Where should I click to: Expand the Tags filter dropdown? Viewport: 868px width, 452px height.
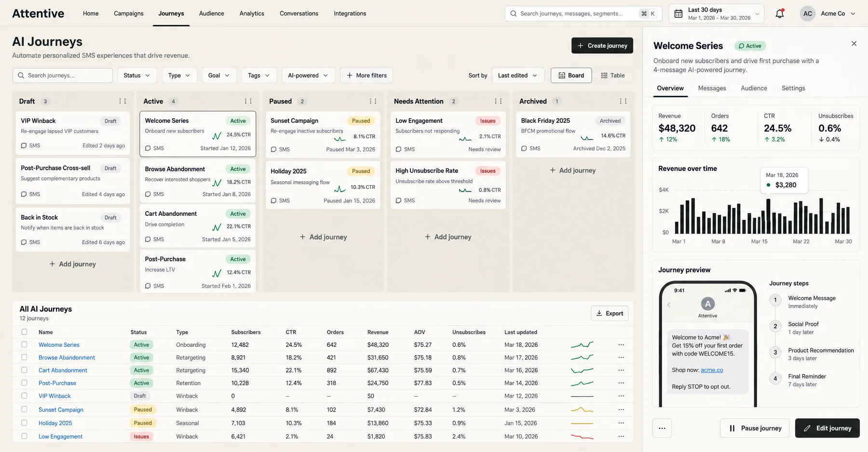pyautogui.click(x=259, y=75)
